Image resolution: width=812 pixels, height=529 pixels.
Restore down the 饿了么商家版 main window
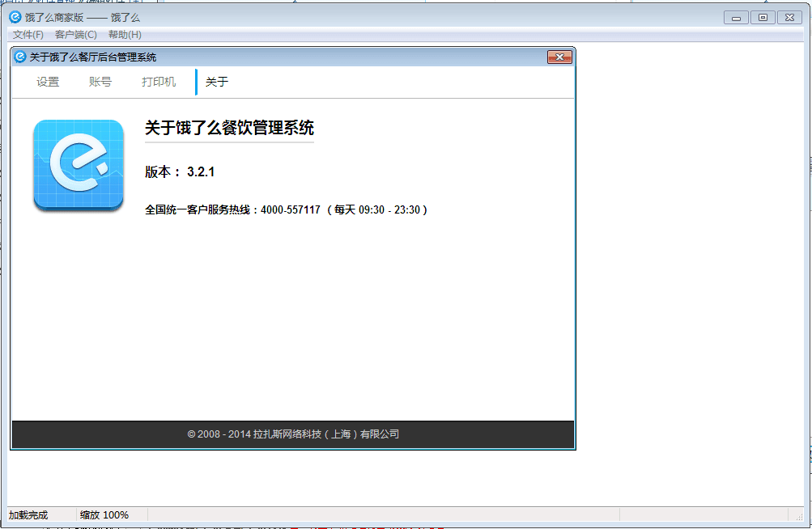point(763,17)
